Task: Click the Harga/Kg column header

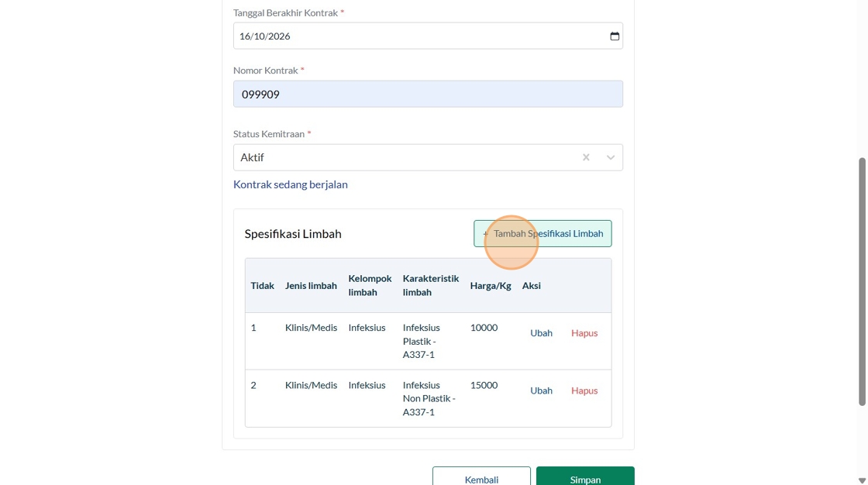Action: pyautogui.click(x=491, y=286)
